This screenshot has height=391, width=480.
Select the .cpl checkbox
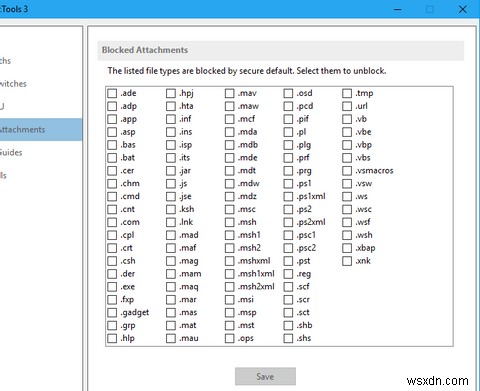112,235
